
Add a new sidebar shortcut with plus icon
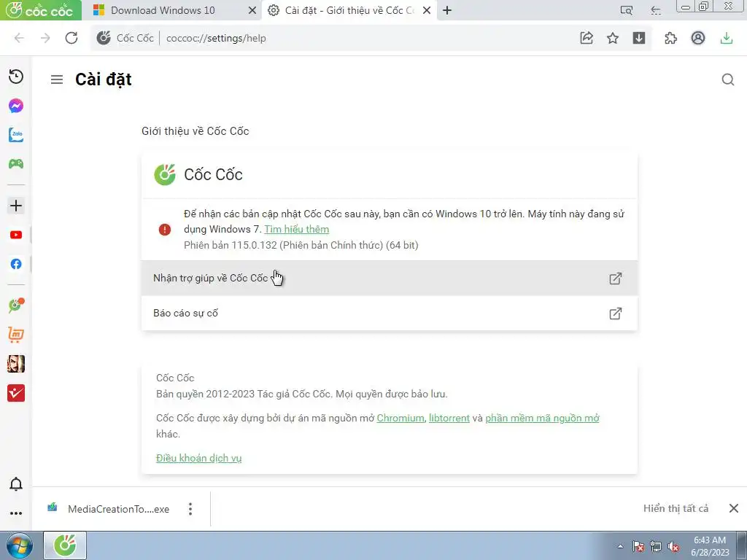[16, 206]
